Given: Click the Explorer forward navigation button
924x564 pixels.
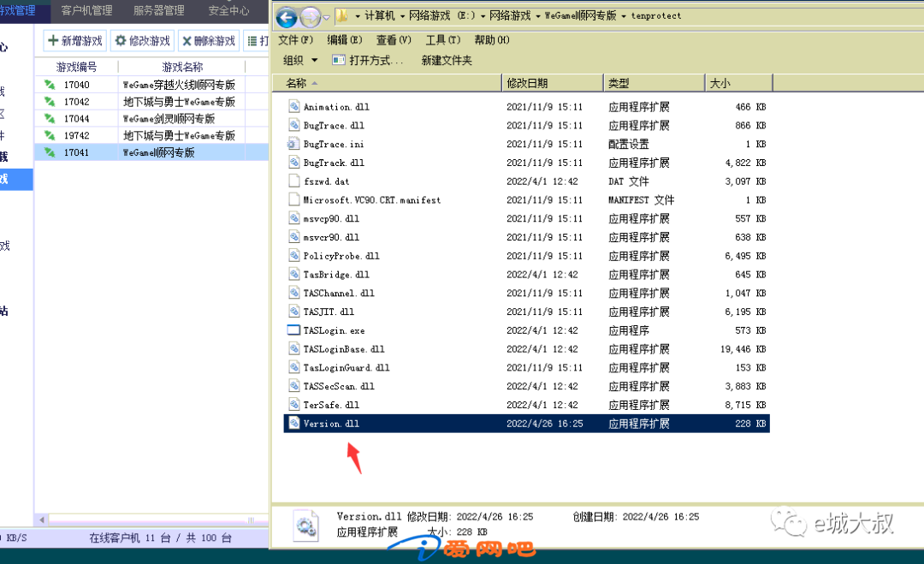Looking at the screenshot, I should [310, 17].
